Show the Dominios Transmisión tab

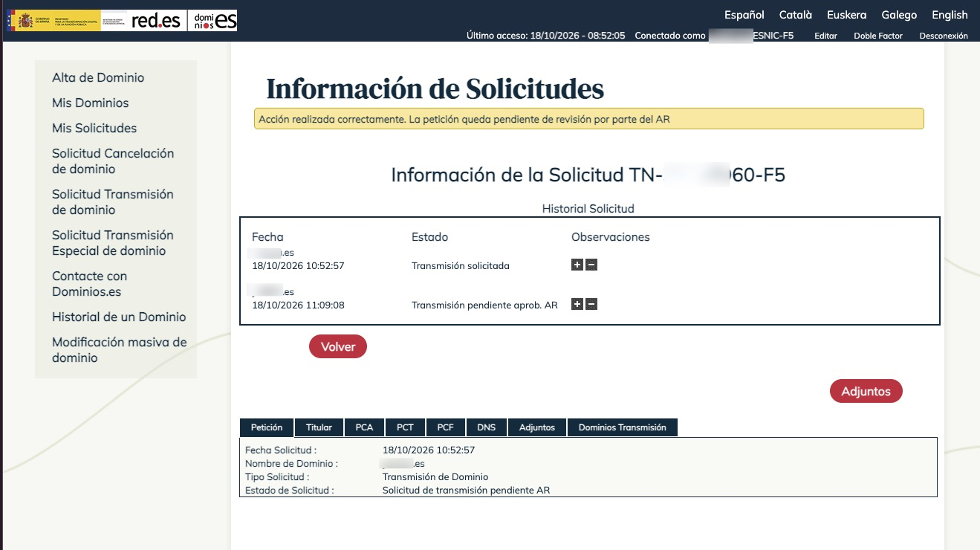(x=623, y=427)
